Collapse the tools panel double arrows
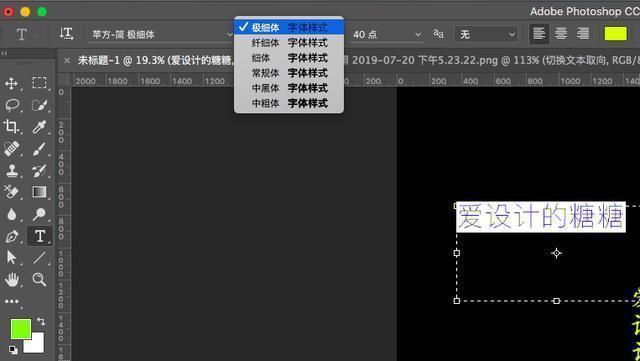This screenshot has width=640, height=361. coord(4,53)
